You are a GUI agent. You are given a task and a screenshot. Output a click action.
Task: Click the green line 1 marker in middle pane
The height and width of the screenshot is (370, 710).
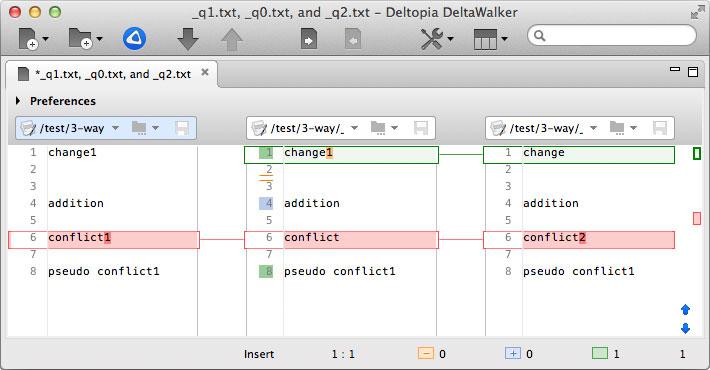click(266, 153)
